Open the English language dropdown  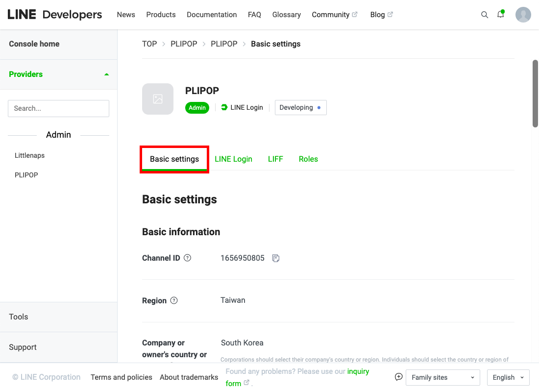point(508,378)
